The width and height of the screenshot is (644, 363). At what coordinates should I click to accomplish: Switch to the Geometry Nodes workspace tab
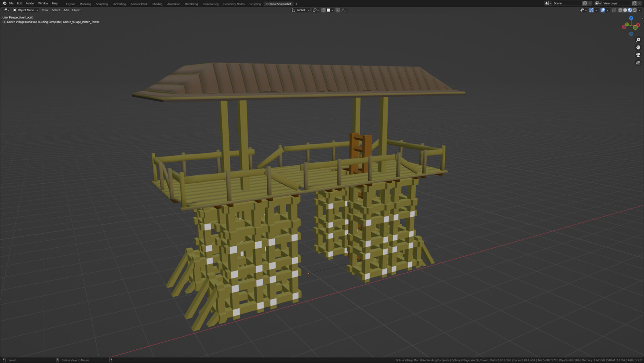234,4
